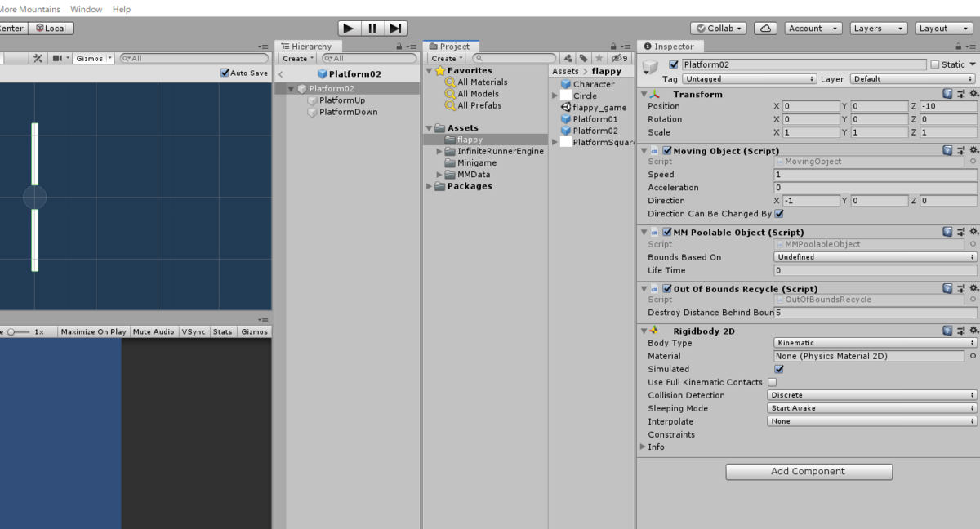Disable the Moving Object script checkbox
Screen dimensions: 980x529
(667, 151)
